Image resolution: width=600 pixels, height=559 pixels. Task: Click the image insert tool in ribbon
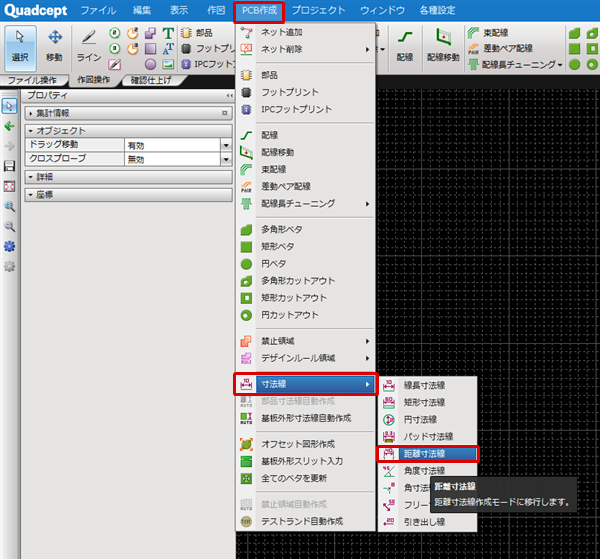click(x=168, y=64)
